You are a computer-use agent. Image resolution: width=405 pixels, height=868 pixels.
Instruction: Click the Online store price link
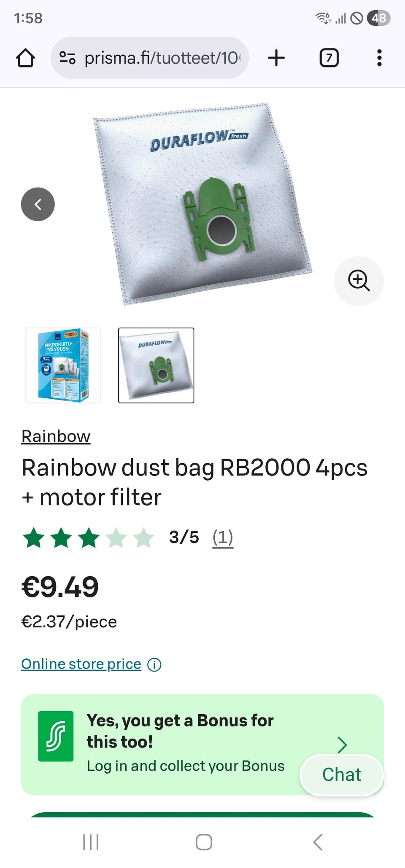(81, 664)
